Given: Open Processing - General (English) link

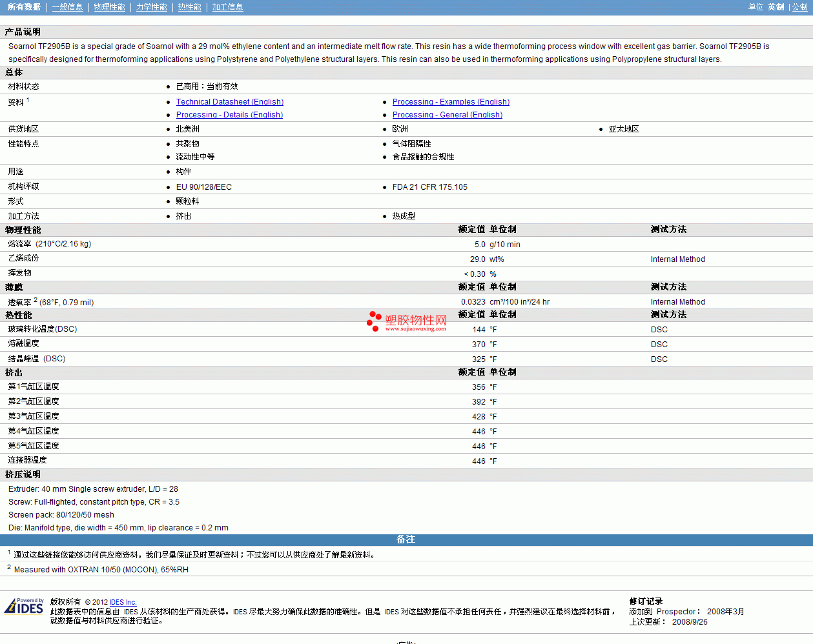Looking at the screenshot, I should (447, 115).
